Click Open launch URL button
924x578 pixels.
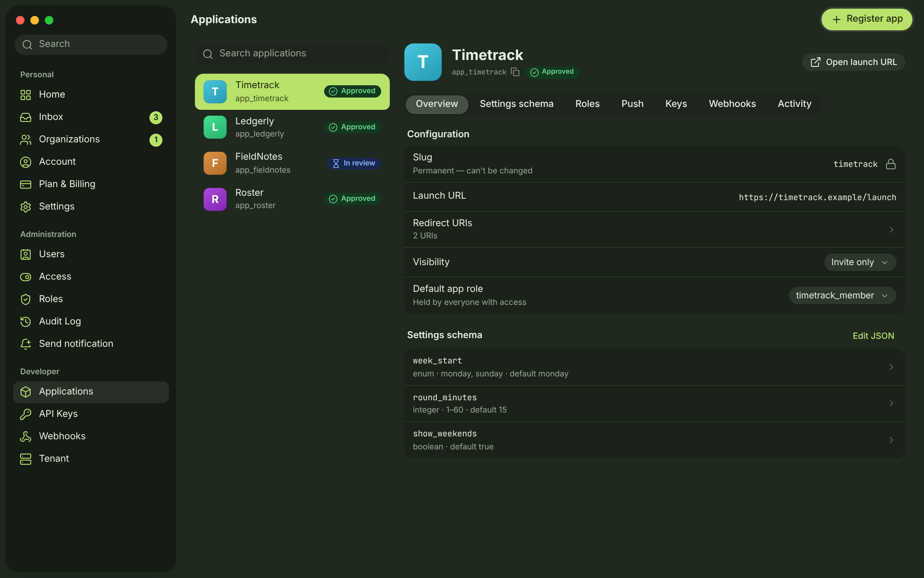pyautogui.click(x=853, y=62)
